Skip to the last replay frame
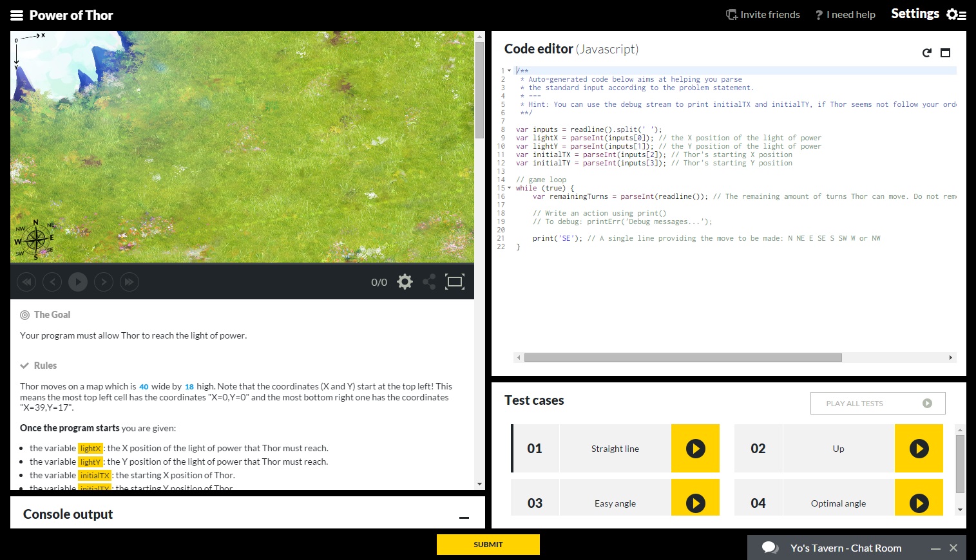Screen dimensions: 976x560 (129, 281)
